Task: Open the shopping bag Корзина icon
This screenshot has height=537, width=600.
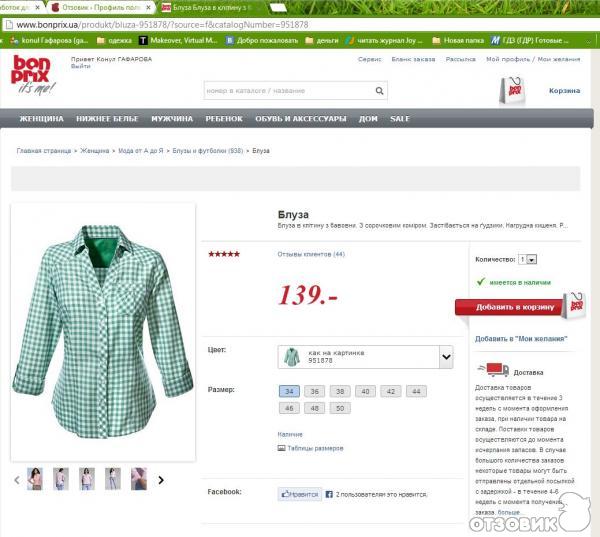Action: (x=511, y=91)
